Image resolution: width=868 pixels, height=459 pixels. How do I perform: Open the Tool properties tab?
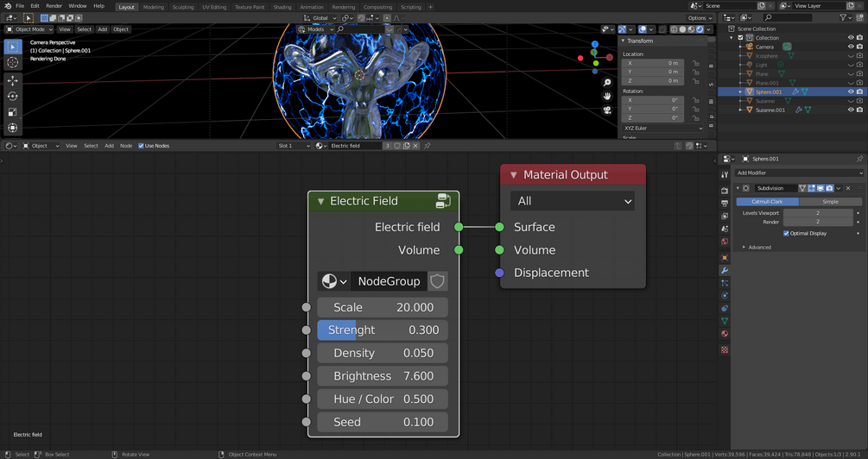(725, 175)
